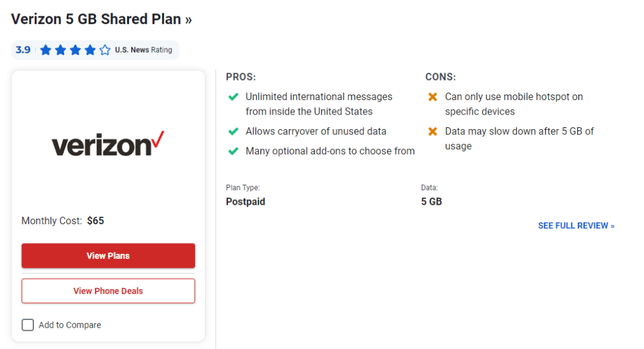Click the Verizon logo image
Image resolution: width=644 pixels, height=349 pixels.
pyautogui.click(x=108, y=144)
